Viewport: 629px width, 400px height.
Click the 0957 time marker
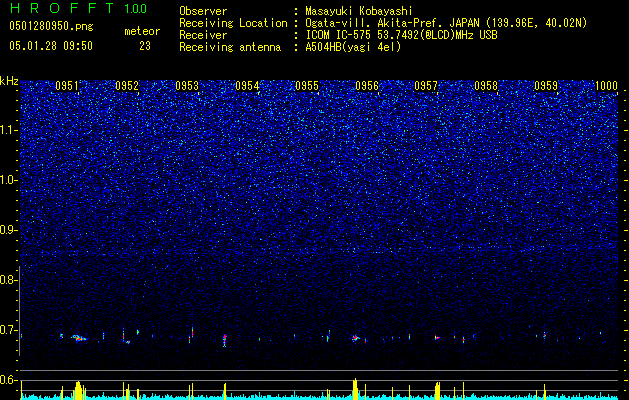point(426,85)
